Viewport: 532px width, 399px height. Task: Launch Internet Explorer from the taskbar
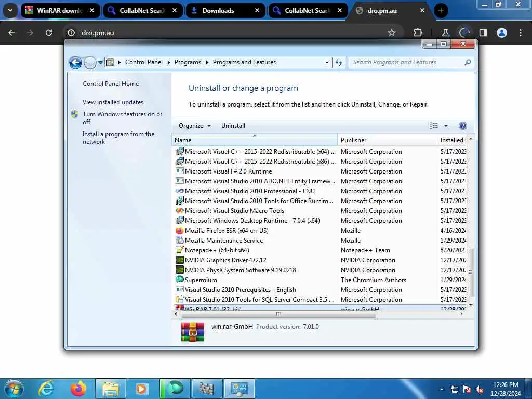[x=46, y=389]
